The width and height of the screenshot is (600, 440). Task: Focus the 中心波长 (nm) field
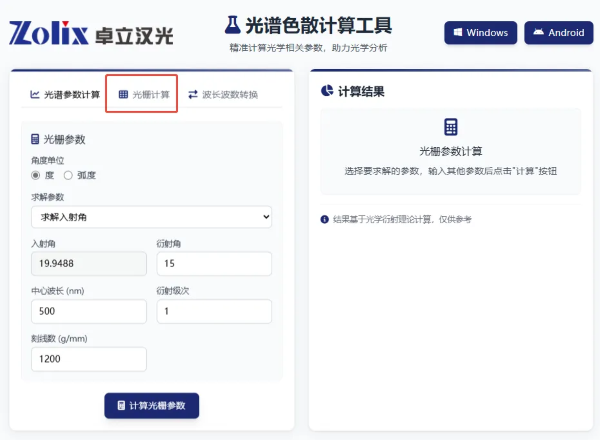[89, 311]
